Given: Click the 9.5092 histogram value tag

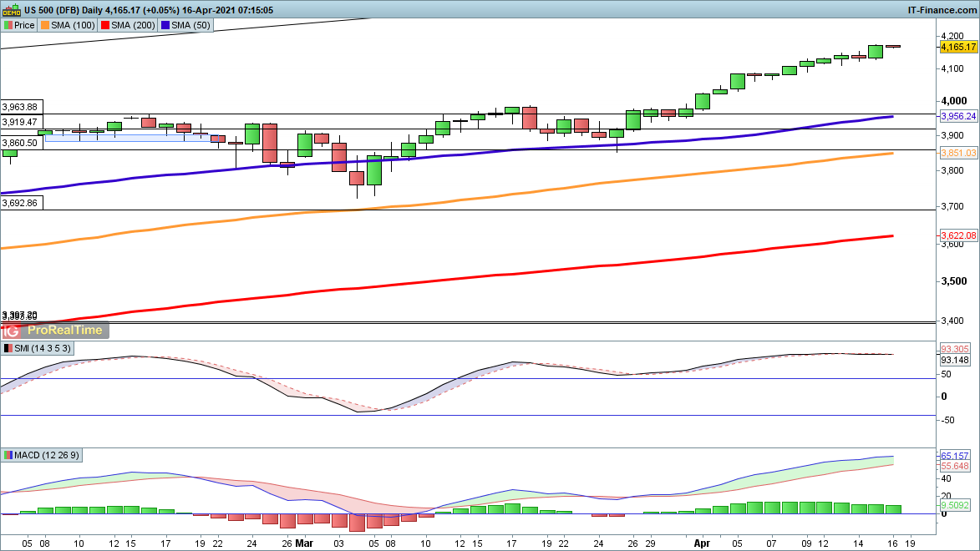Looking at the screenshot, I should tap(953, 506).
